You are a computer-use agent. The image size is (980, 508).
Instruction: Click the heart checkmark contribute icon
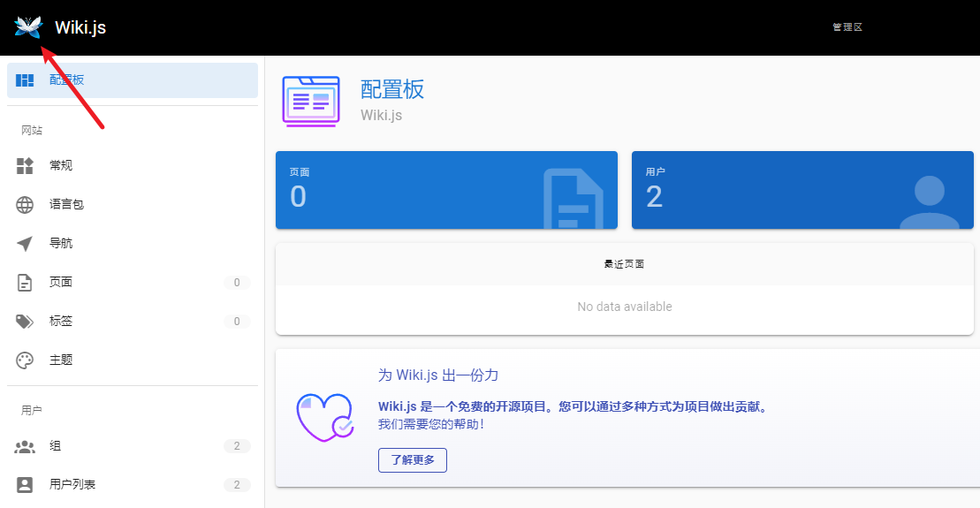(x=325, y=417)
